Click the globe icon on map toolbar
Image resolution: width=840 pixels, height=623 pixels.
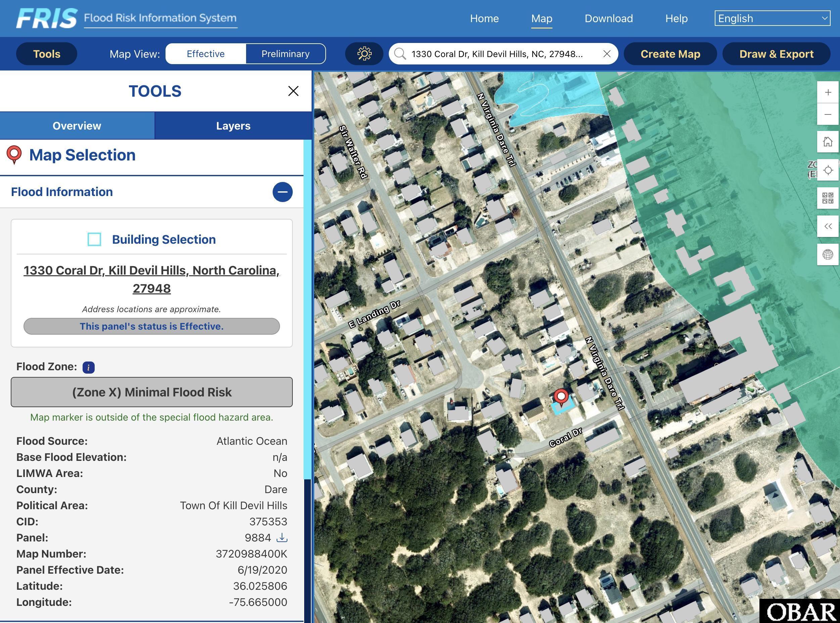828,254
